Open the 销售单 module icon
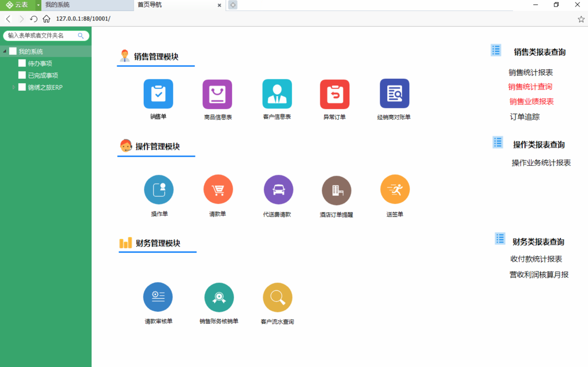Screen dimensions: 588x367 (x=158, y=94)
